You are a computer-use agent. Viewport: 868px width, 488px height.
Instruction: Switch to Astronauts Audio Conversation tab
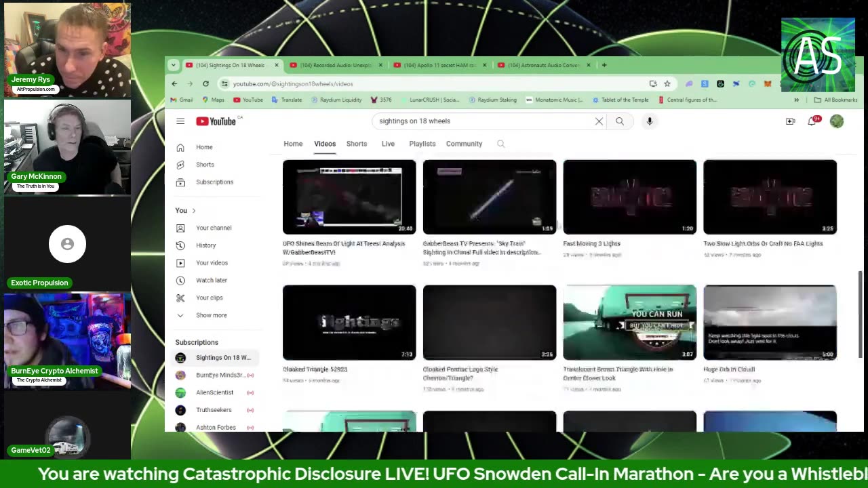[x=543, y=65]
